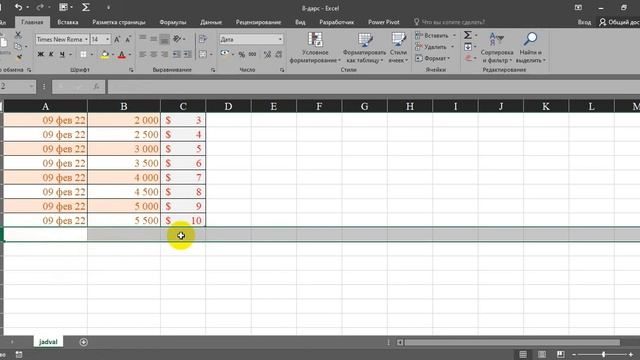Open Шрифт group dialog launcher
The image size is (640, 360).
[x=131, y=70]
